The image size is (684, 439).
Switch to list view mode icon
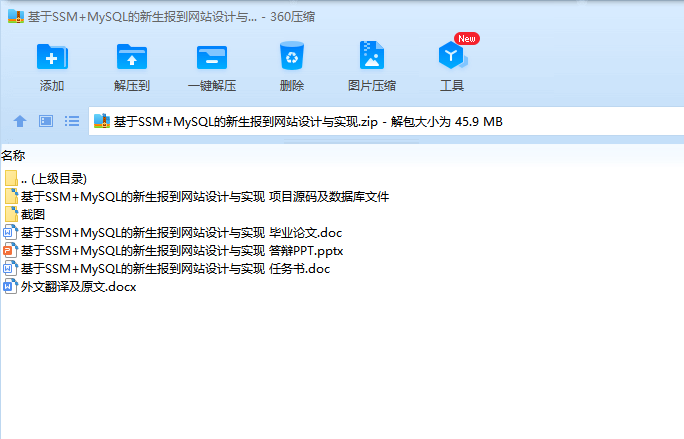tap(72, 121)
